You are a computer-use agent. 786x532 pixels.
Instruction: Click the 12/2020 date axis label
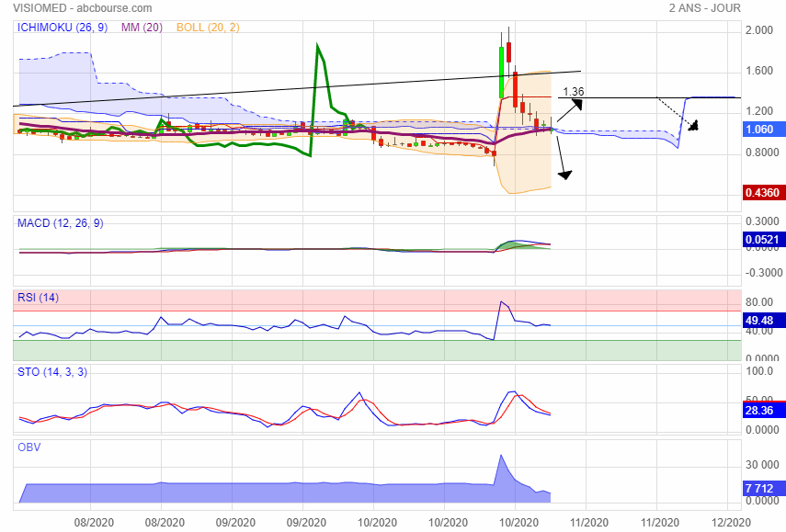click(x=731, y=523)
